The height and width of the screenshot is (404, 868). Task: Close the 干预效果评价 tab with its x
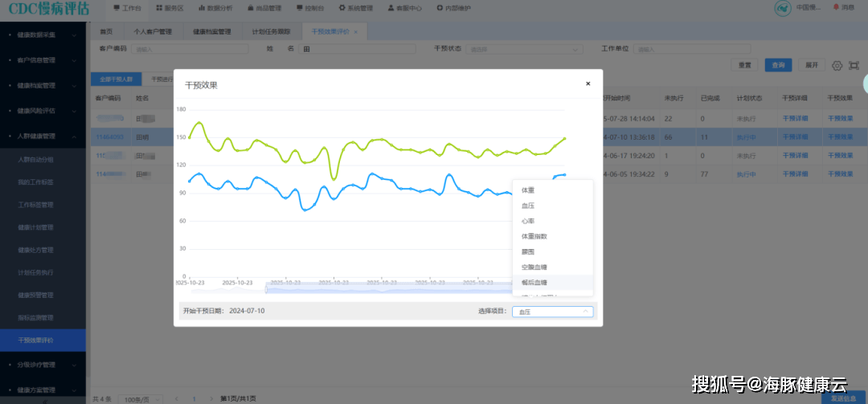[355, 32]
